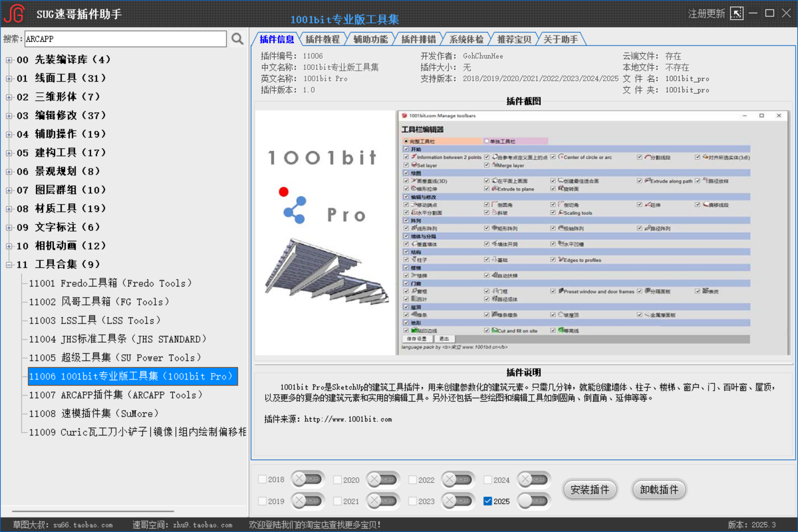Expand the 10 相机动画 category
This screenshot has height=532, width=798.
click(x=9, y=246)
